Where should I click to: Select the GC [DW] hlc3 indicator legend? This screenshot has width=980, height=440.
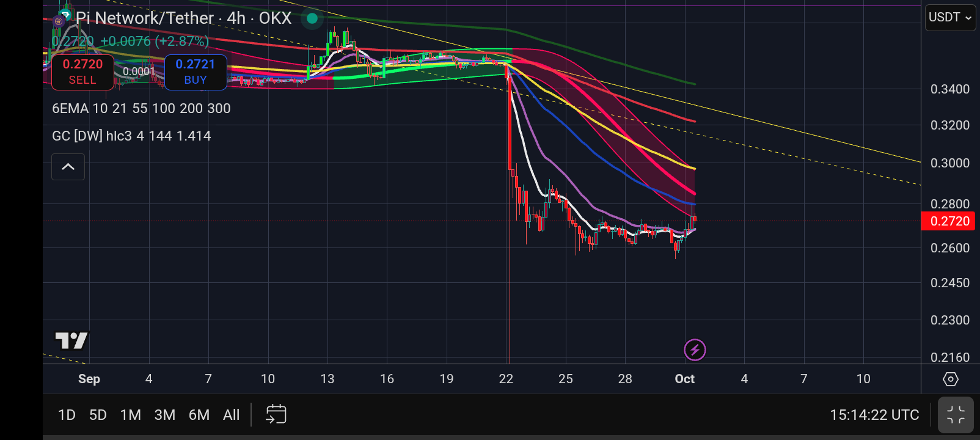point(131,136)
